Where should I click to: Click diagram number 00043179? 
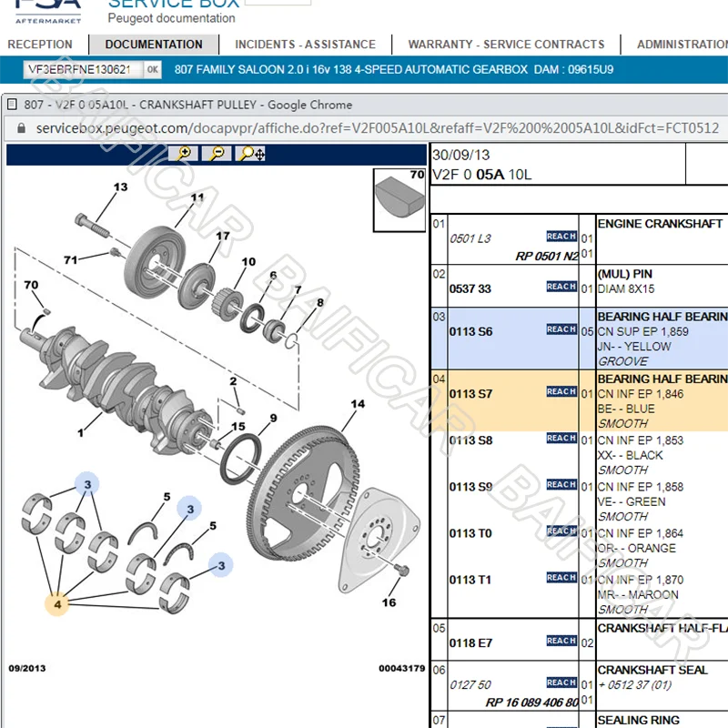[401, 668]
